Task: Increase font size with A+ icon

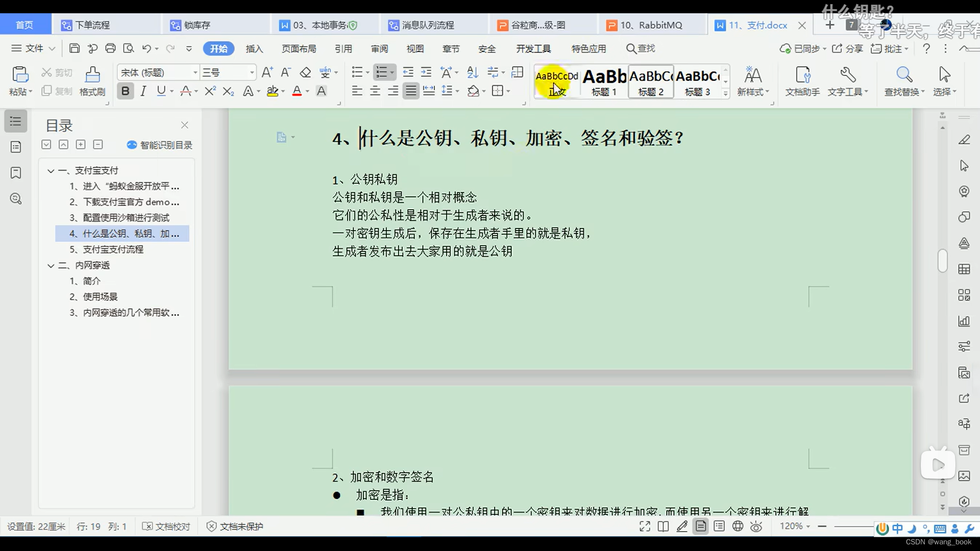Action: tap(267, 72)
